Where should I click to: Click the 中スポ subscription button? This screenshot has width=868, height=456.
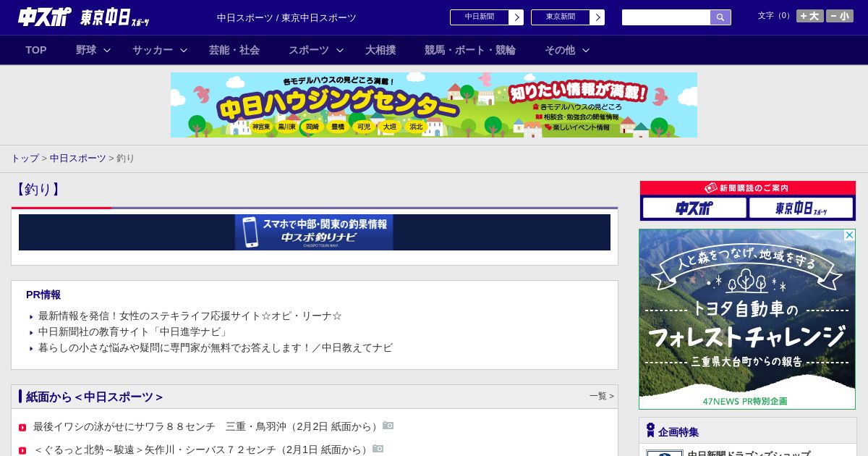click(x=694, y=208)
